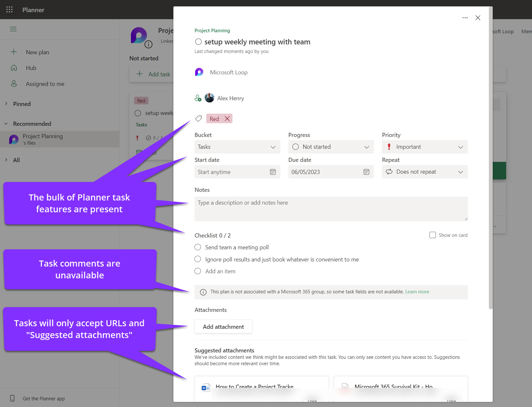Image resolution: width=532 pixels, height=407 pixels.
Task: Open the task's more options ellipsis
Action: (x=465, y=18)
